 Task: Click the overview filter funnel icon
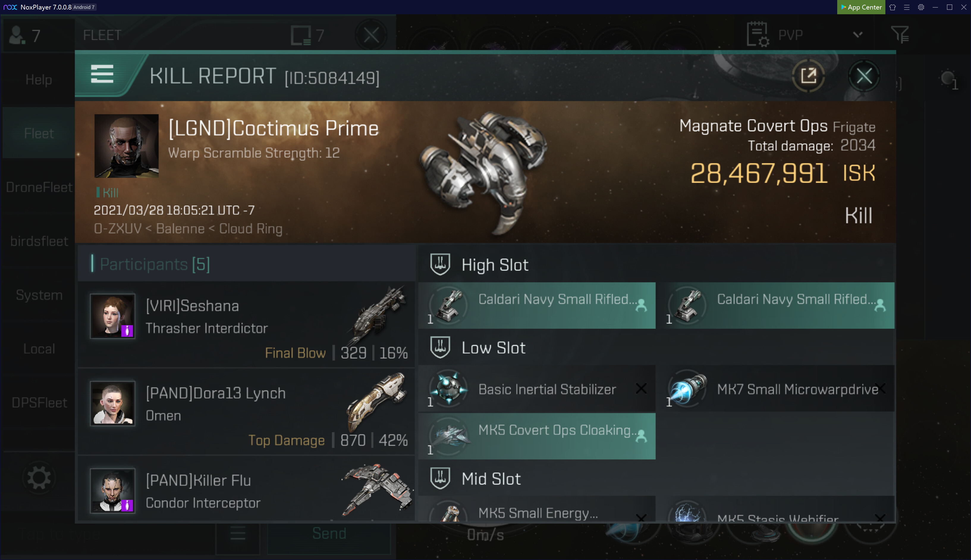point(899,35)
